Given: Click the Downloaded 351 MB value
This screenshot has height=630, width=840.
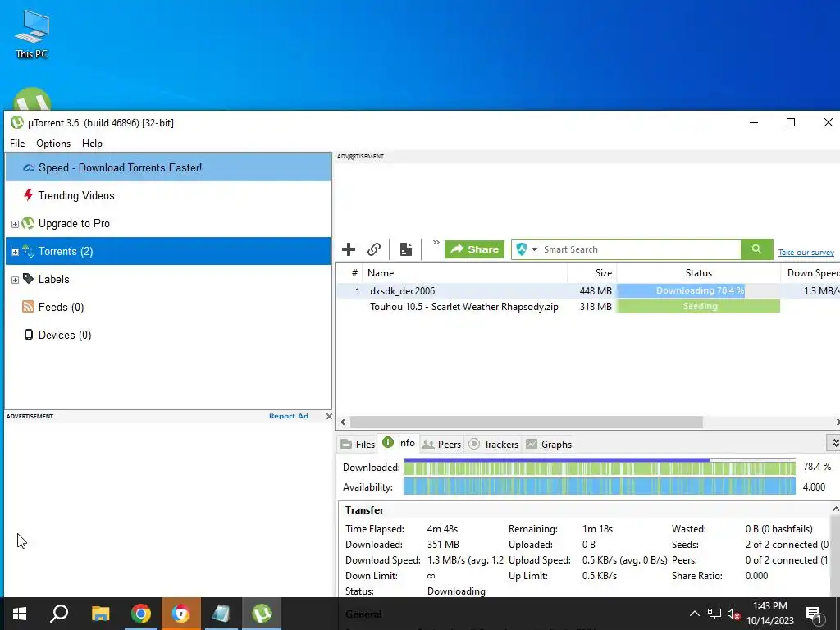Looking at the screenshot, I should click(443, 545).
